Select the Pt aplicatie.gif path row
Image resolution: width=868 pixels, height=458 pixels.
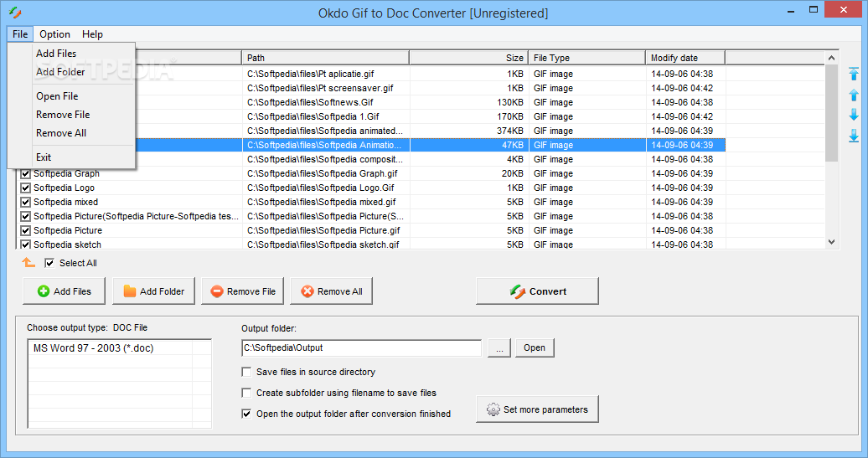311,74
